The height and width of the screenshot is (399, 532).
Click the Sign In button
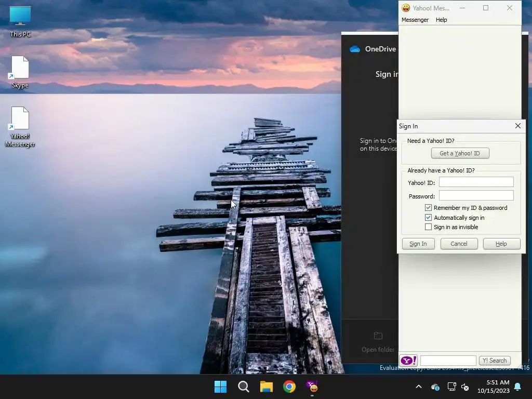[x=418, y=244]
